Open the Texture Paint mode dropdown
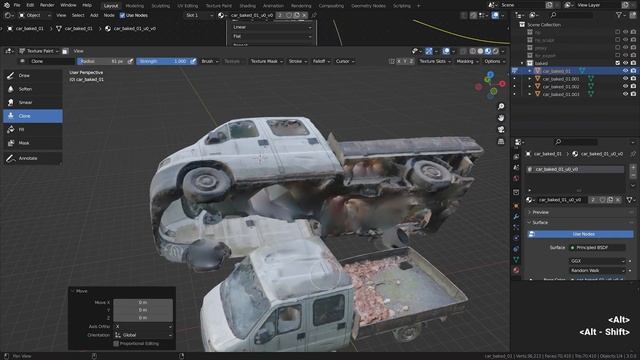The width and height of the screenshot is (640, 360). (39, 51)
